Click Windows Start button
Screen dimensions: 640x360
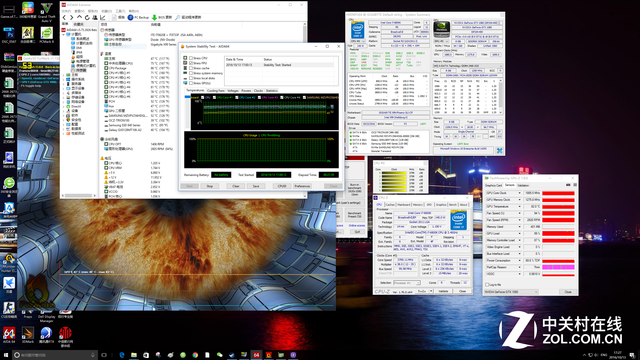(x=6, y=355)
